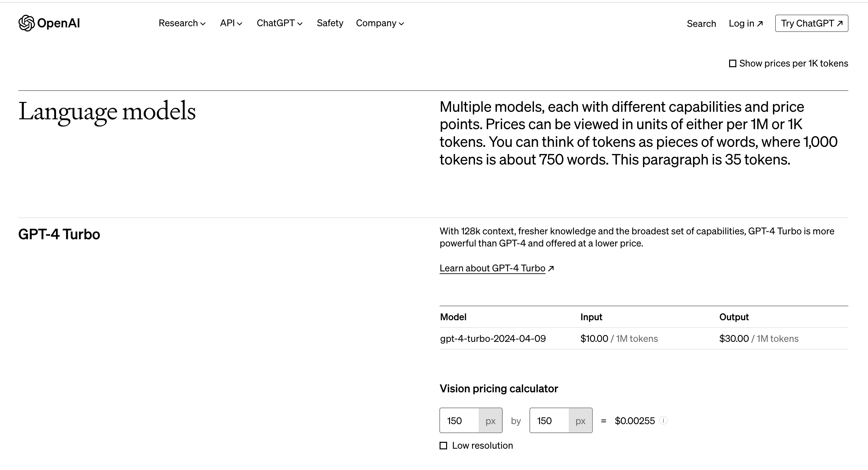Click the Vision pricing calculator heading
Image resolution: width=868 pixels, height=470 pixels.
pyautogui.click(x=499, y=389)
